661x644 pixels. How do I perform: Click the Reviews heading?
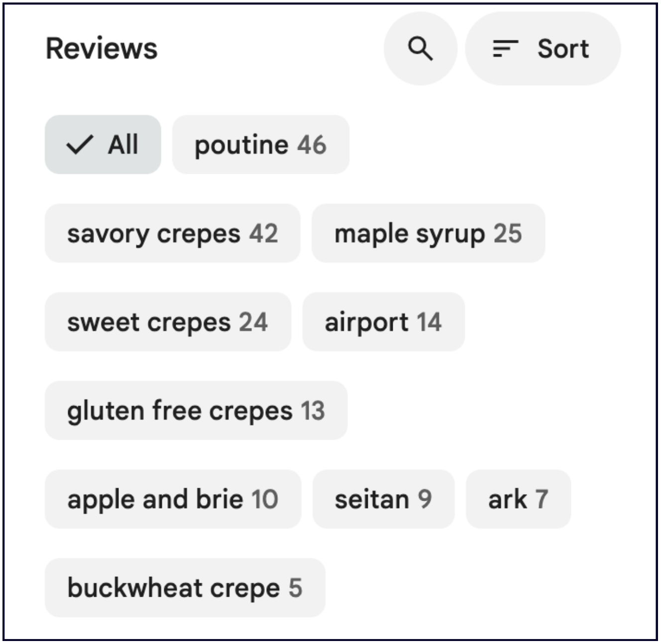(x=102, y=49)
